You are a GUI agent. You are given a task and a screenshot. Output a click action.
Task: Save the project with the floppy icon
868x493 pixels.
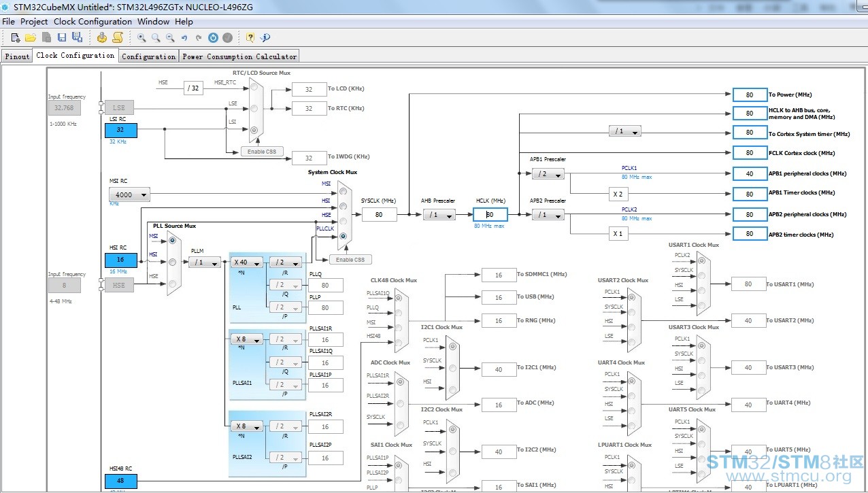62,37
